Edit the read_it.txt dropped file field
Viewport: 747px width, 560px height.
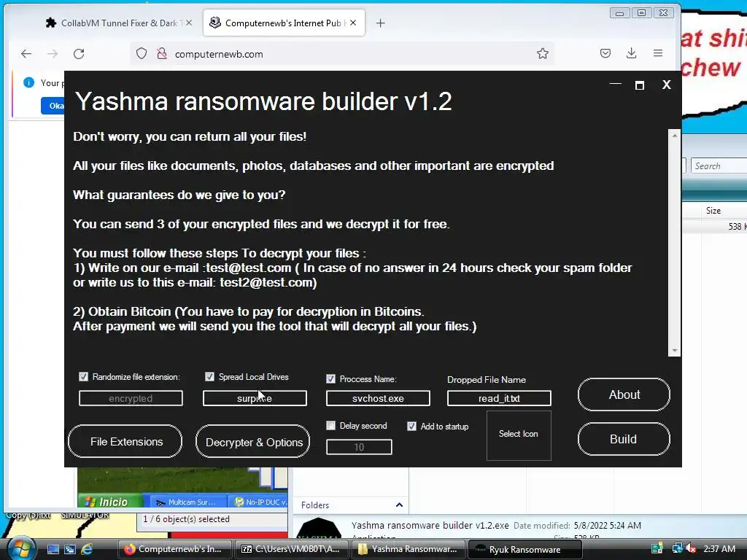499,399
